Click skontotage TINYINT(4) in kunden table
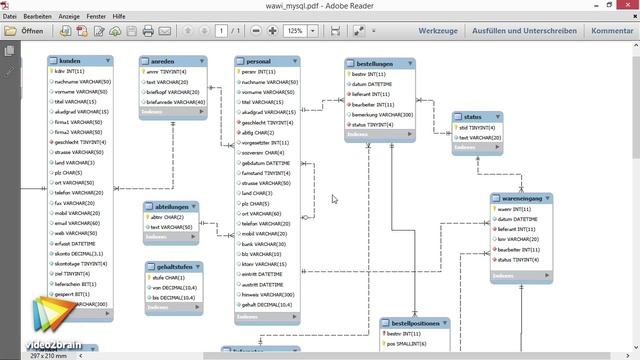Screen dimensions: 640x360 (81, 264)
